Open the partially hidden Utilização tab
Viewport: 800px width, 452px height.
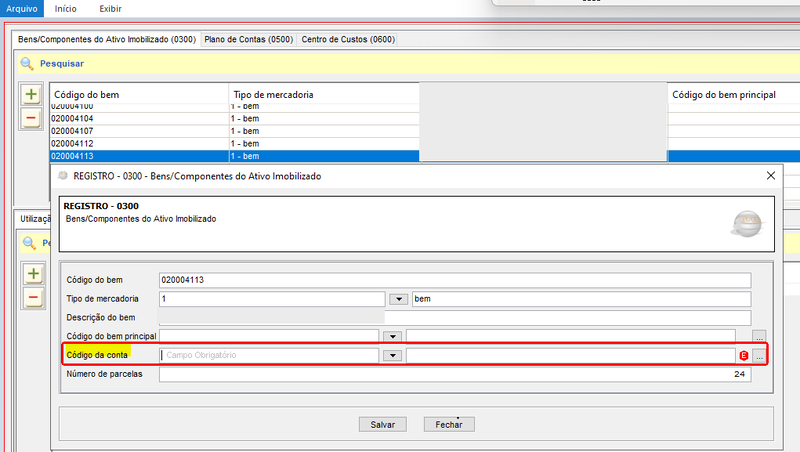point(35,219)
